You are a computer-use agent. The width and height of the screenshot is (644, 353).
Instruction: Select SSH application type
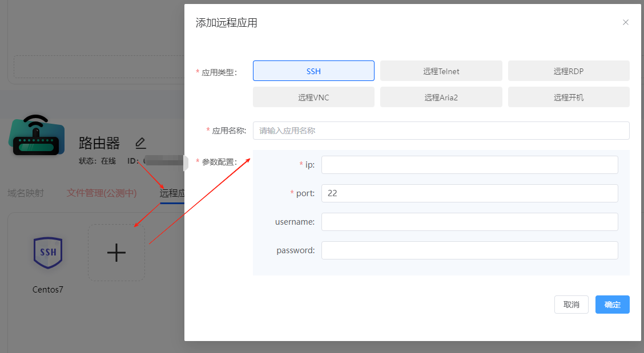[x=313, y=71]
